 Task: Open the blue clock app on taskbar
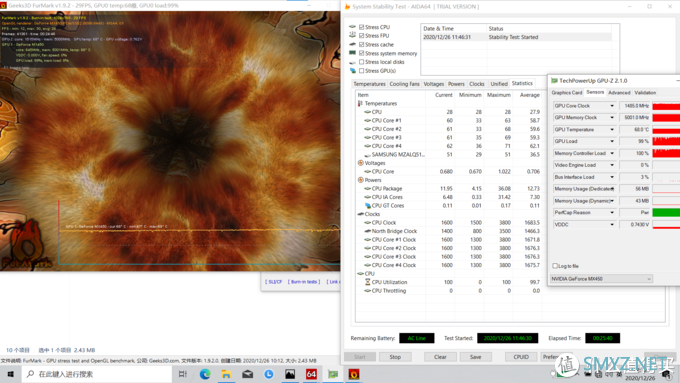pos(269,374)
